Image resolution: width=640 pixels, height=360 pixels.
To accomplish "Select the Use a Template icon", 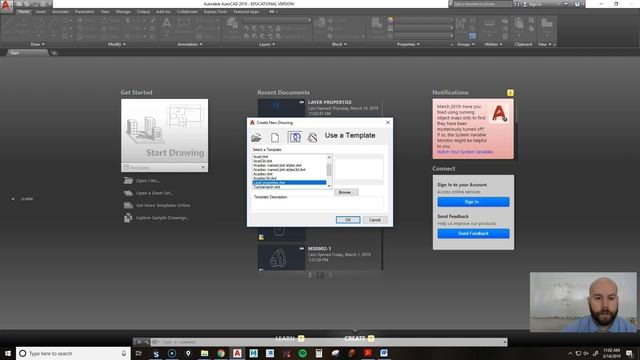I will click(295, 137).
